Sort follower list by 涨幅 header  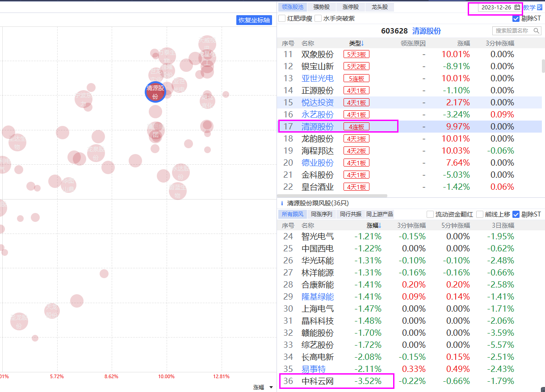(x=374, y=225)
